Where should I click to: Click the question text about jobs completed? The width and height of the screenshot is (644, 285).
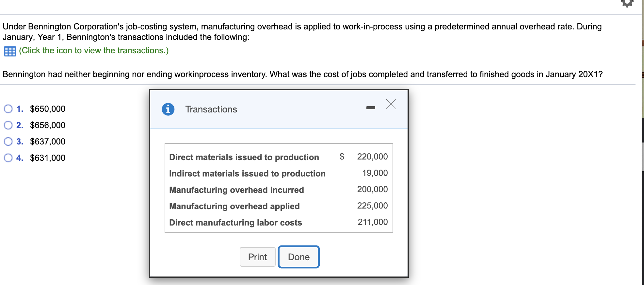(303, 74)
